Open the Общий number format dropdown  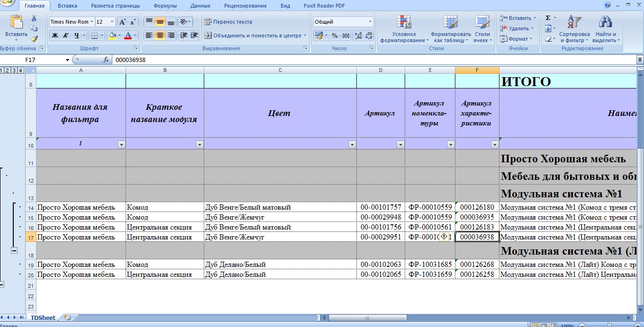(370, 22)
